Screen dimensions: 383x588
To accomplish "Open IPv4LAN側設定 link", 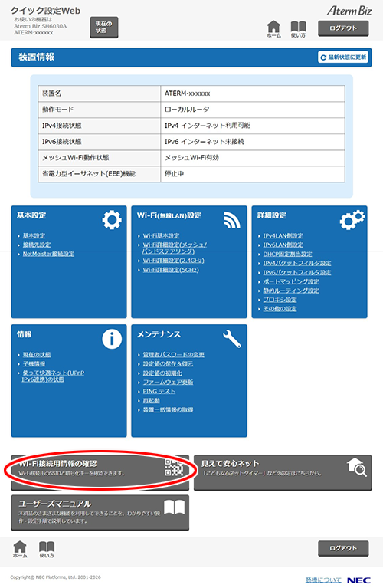I will coord(283,235).
